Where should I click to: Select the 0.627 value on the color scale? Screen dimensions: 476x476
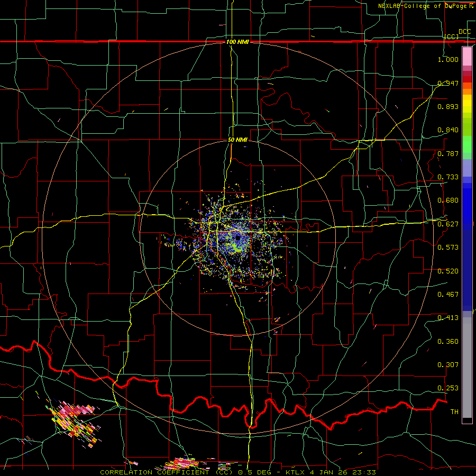(448, 224)
